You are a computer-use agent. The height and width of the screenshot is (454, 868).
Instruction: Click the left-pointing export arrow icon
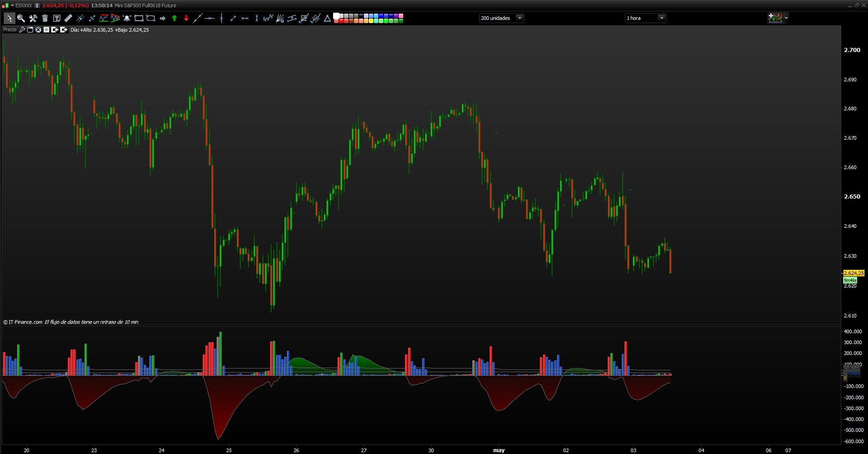click(x=55, y=30)
